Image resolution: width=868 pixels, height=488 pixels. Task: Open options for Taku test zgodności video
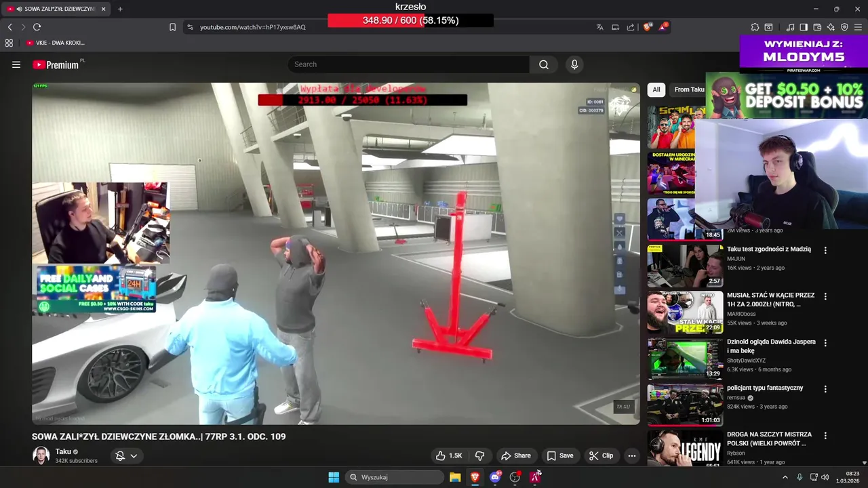(x=825, y=250)
